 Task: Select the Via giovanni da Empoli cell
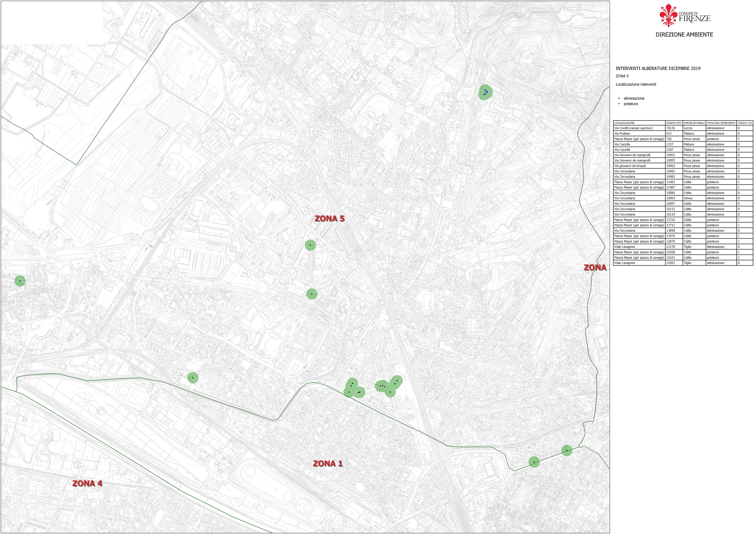630,166
